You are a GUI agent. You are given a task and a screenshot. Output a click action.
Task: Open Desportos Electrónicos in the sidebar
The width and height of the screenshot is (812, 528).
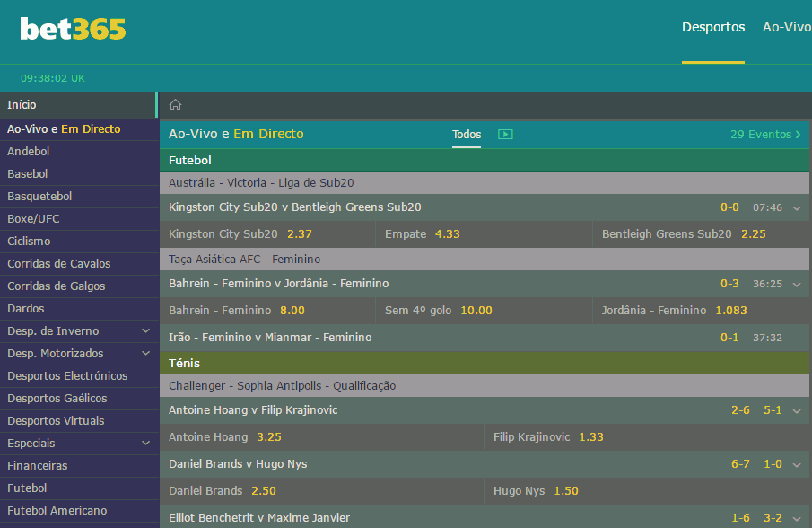pos(79,375)
